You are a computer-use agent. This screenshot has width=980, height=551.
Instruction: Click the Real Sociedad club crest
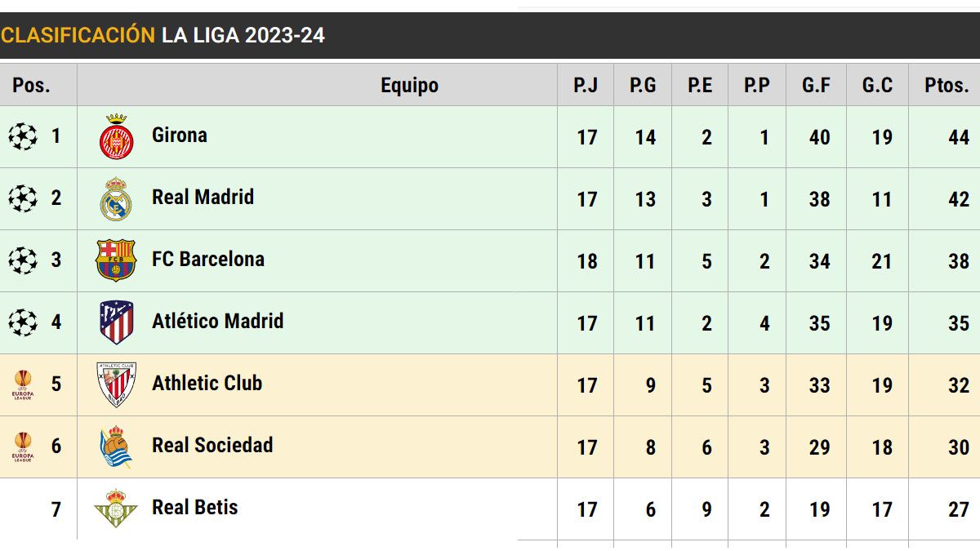(x=116, y=447)
